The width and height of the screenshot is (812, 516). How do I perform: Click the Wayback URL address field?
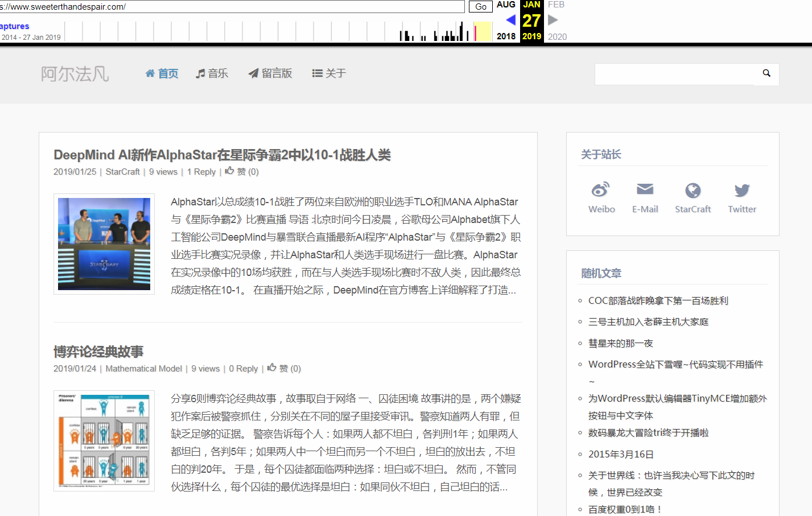point(232,6)
